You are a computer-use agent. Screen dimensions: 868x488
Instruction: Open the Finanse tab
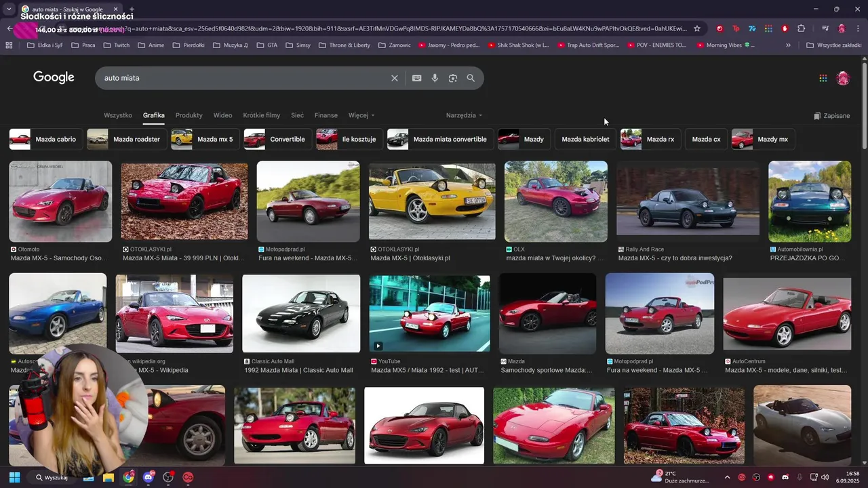pyautogui.click(x=326, y=115)
